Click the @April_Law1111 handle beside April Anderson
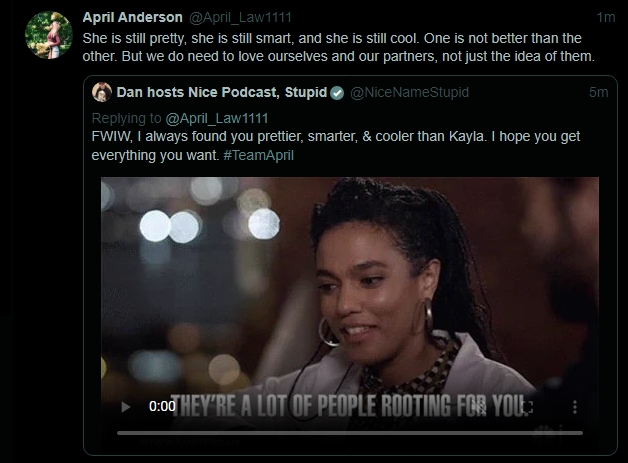Viewport: 628px width, 463px height. (240, 17)
